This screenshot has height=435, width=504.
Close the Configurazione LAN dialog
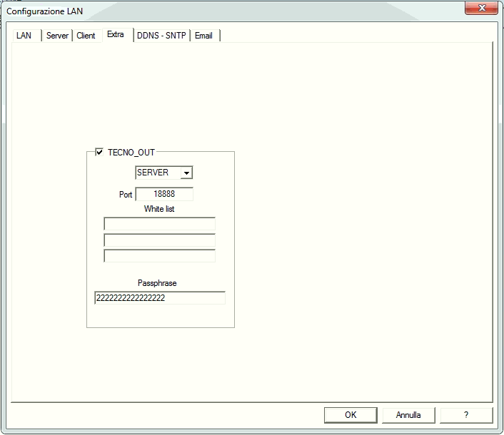[480, 9]
